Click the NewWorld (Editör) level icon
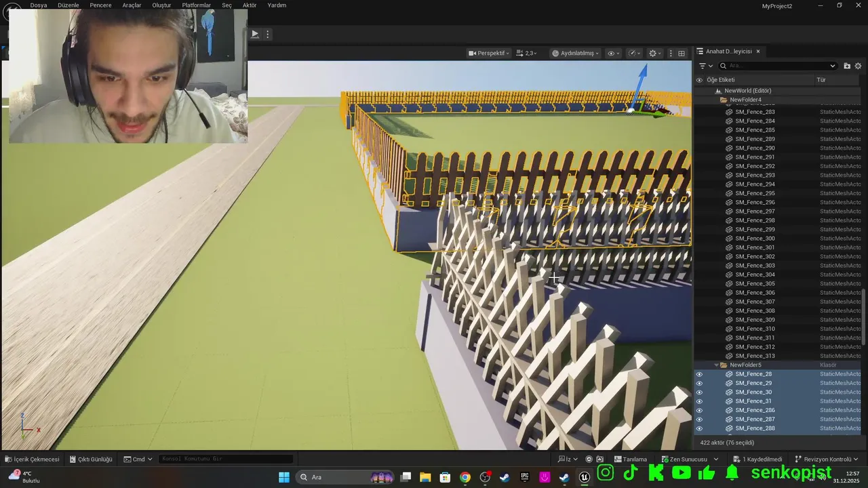The height and width of the screenshot is (488, 868). click(718, 91)
